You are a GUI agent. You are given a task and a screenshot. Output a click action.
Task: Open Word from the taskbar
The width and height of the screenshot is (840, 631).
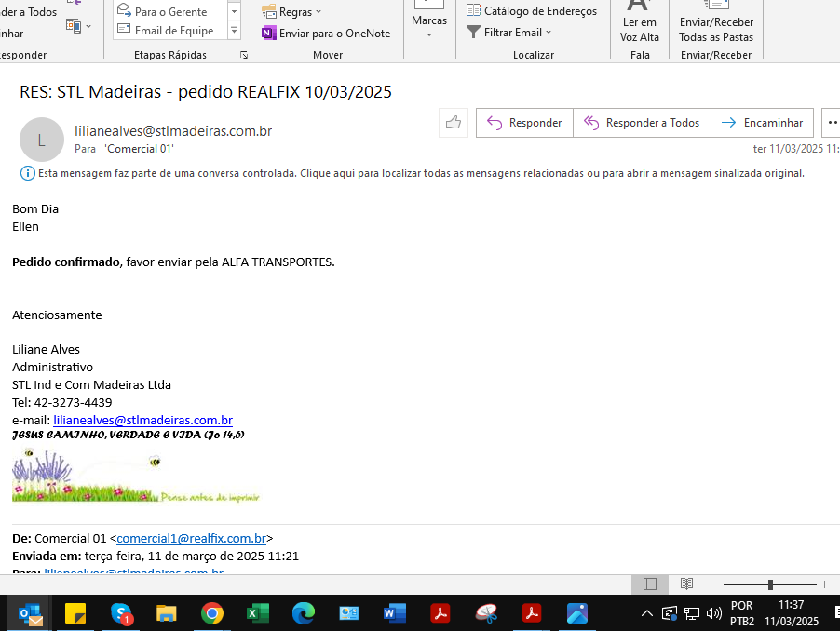[x=394, y=613]
